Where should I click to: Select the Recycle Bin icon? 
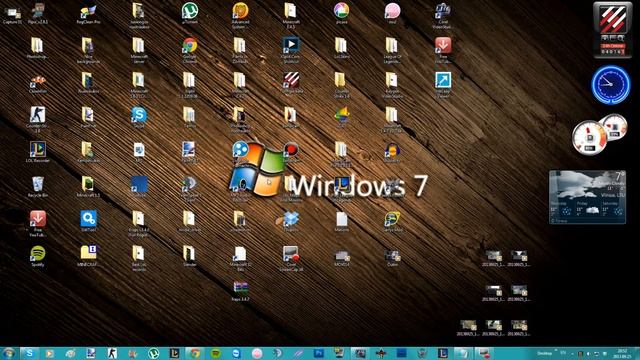point(38,187)
